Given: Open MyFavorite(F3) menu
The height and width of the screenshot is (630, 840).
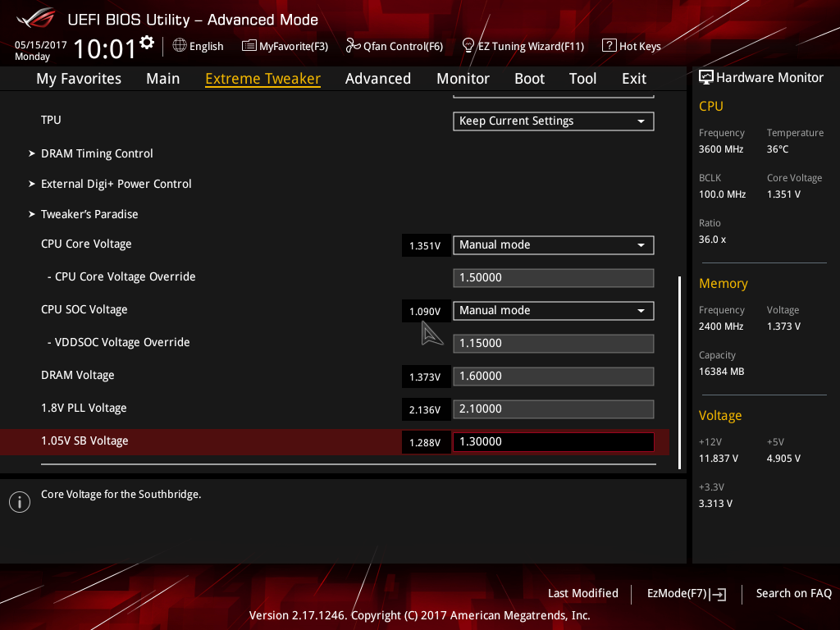Looking at the screenshot, I should click(x=285, y=46).
